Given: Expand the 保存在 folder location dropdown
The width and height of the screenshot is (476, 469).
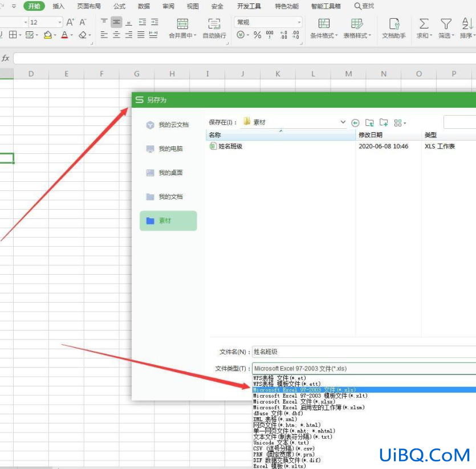Looking at the screenshot, I should click(x=343, y=122).
